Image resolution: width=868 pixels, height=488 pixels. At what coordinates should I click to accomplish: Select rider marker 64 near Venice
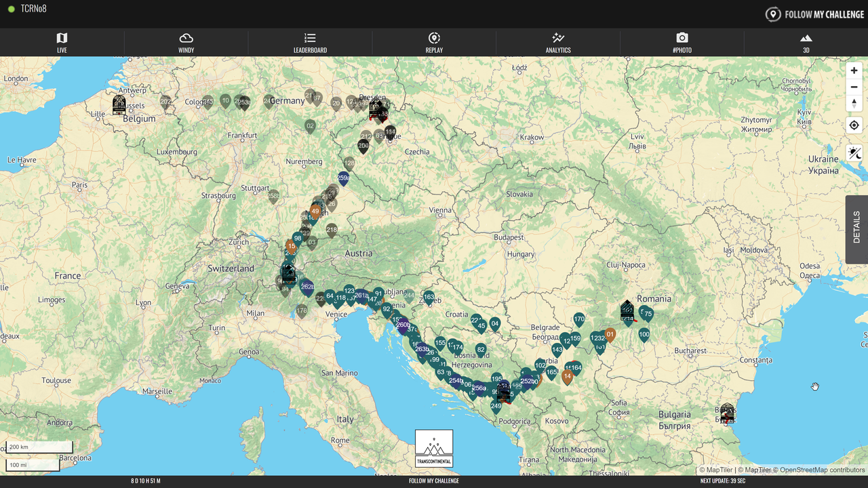pos(330,297)
